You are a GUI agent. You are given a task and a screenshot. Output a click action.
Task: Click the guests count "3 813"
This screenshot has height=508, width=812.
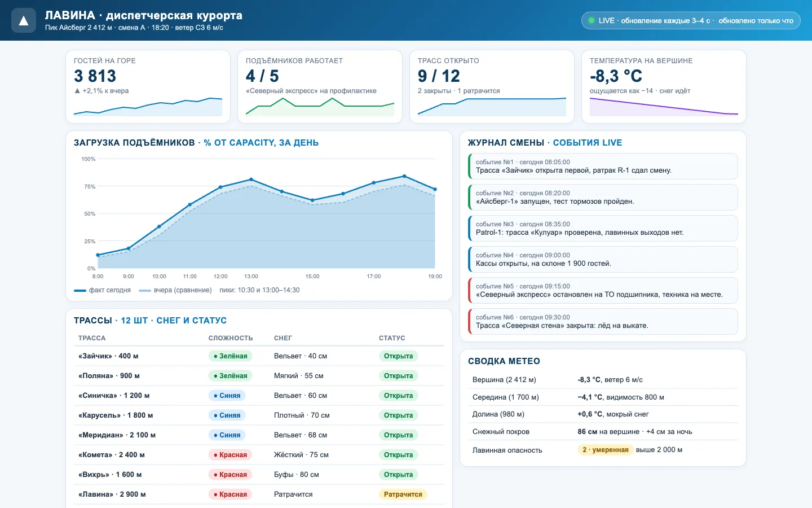95,76
